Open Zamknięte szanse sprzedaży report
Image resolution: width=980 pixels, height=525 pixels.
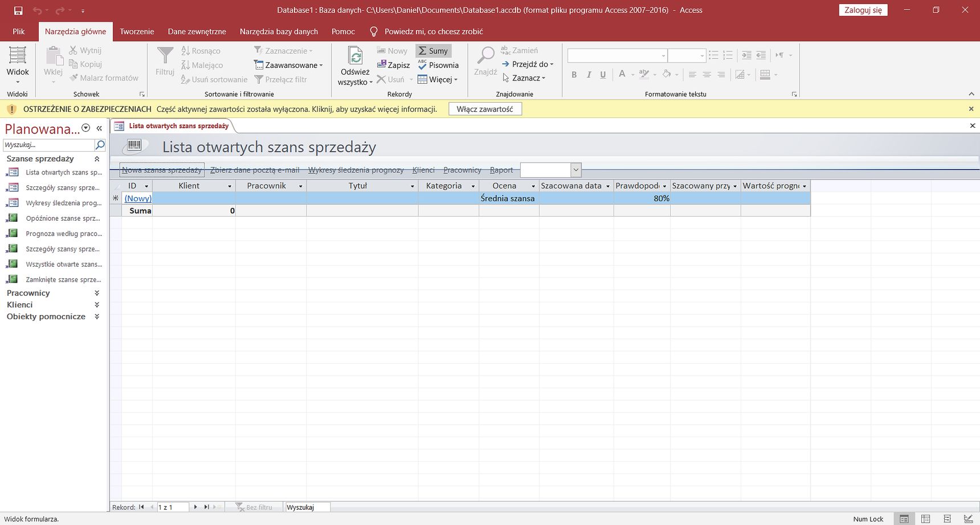click(x=54, y=280)
